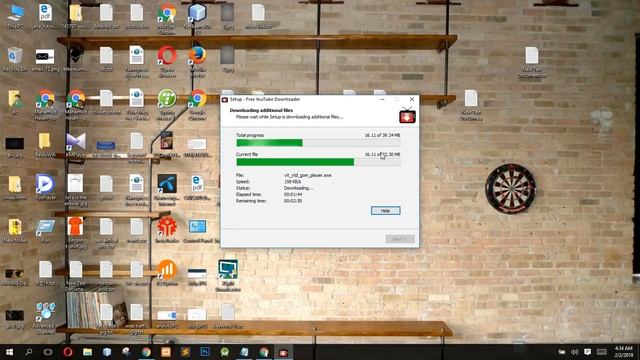
Task: Open the teal monitor shortcut below the Control Panel shortcut
Action: (228, 276)
